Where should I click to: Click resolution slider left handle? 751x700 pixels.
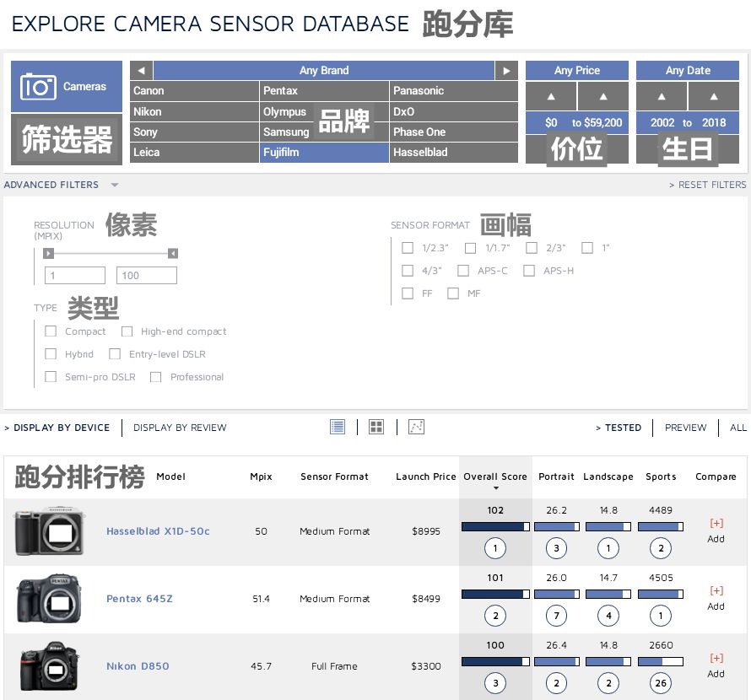click(48, 253)
